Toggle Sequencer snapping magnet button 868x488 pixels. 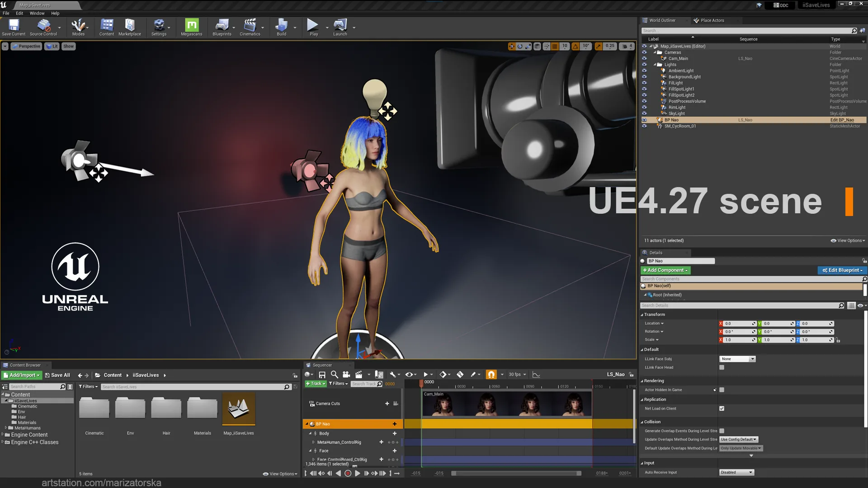tap(491, 375)
